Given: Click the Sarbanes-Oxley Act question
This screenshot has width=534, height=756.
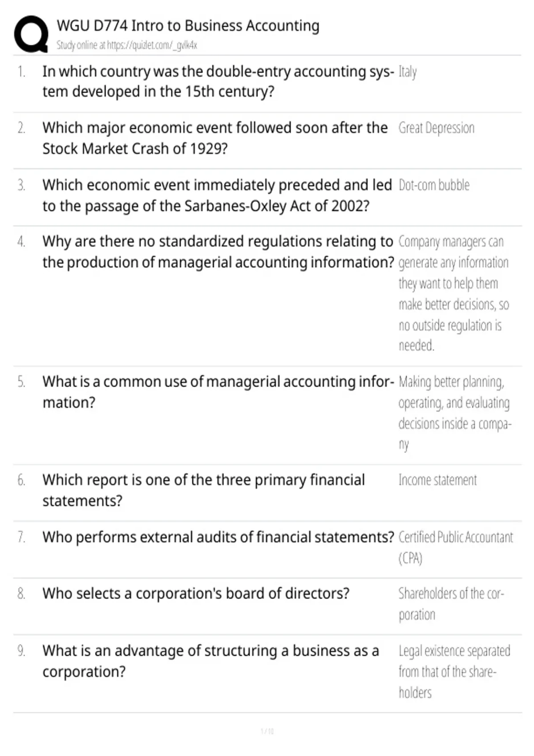Looking at the screenshot, I should [217, 195].
